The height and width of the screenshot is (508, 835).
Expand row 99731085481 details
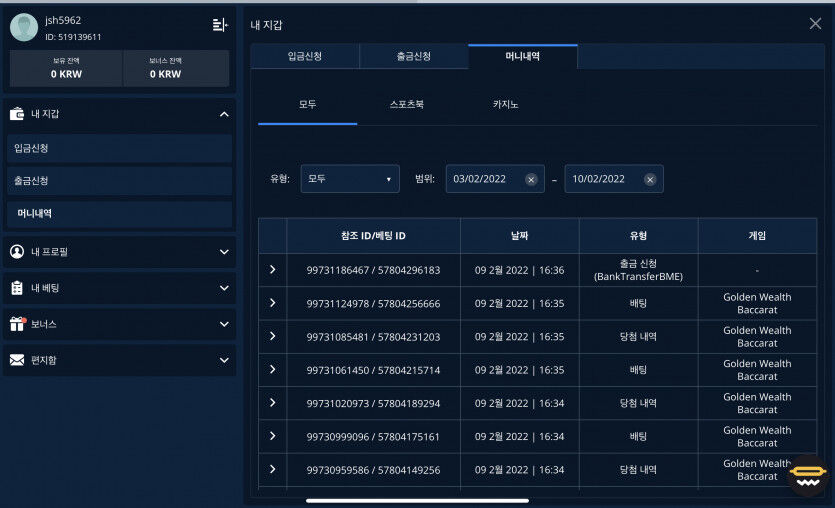(273, 336)
